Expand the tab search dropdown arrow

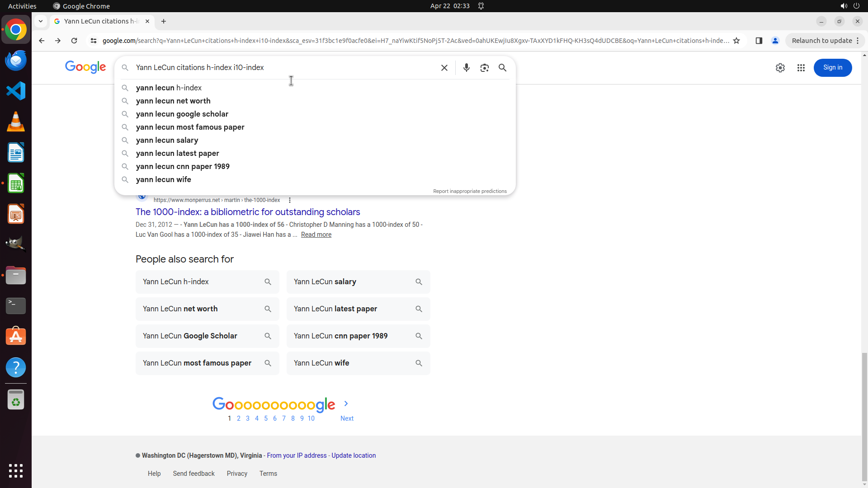coord(41,21)
